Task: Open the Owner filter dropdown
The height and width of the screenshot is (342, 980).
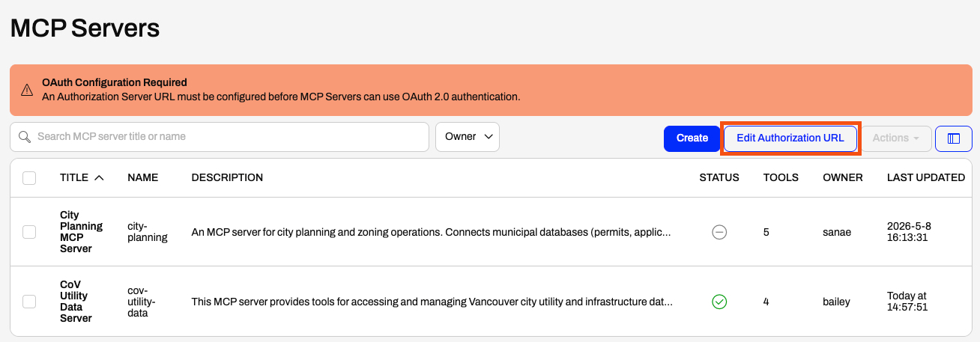Action: pyautogui.click(x=468, y=137)
